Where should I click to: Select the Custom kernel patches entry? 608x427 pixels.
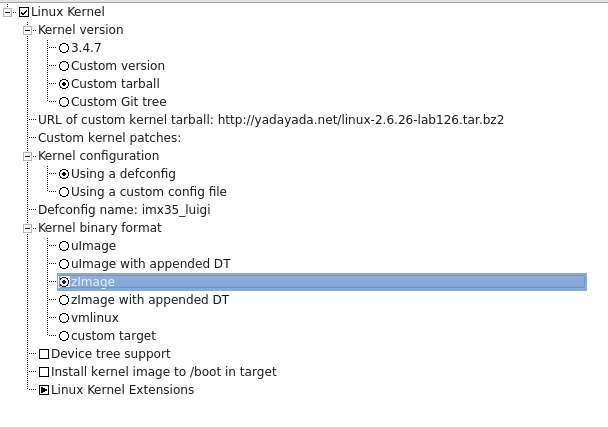pos(109,138)
